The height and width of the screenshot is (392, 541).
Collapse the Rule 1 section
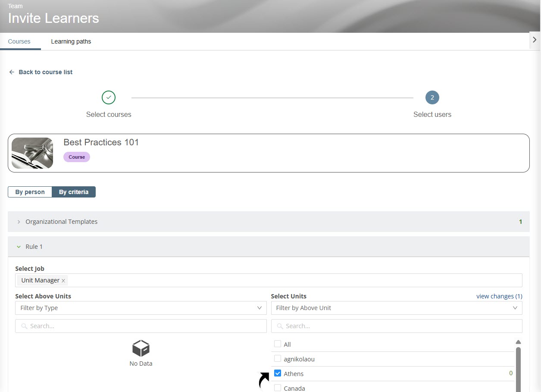point(19,247)
